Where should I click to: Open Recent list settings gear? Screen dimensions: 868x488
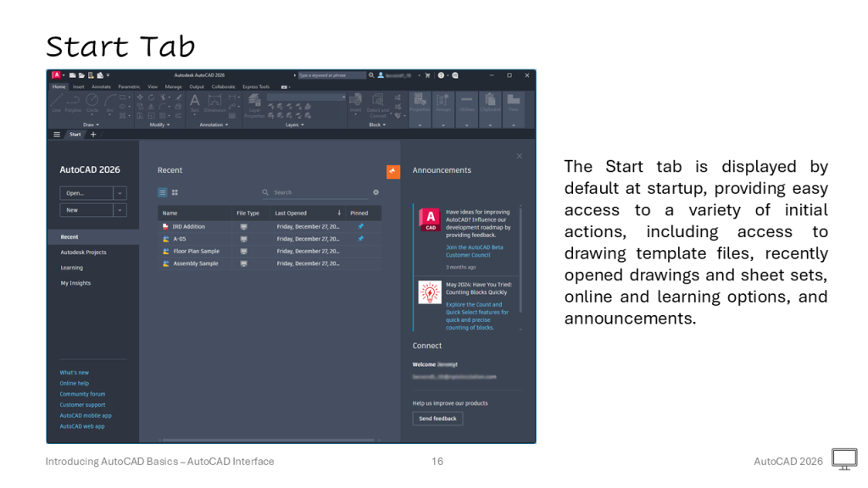(376, 192)
